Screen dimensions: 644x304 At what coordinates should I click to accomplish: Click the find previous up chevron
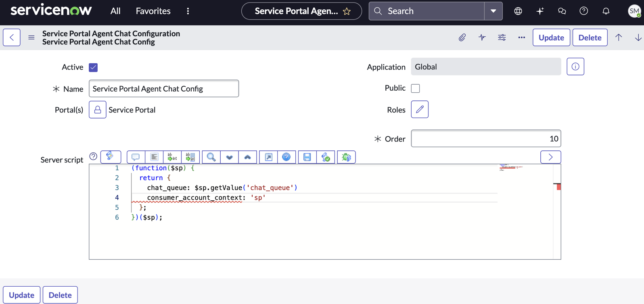click(x=247, y=157)
